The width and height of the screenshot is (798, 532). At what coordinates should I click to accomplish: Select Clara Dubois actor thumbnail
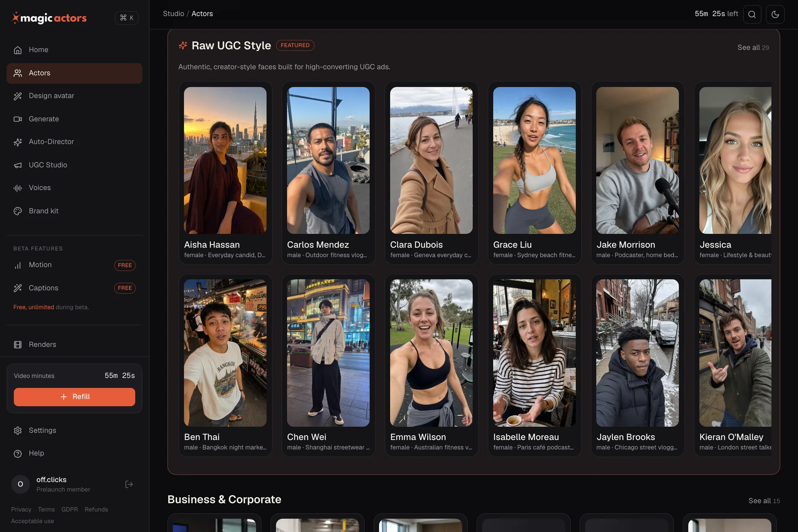(x=431, y=160)
